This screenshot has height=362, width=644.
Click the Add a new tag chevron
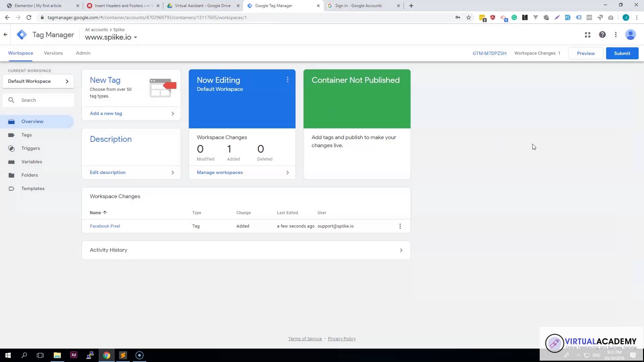tap(173, 114)
